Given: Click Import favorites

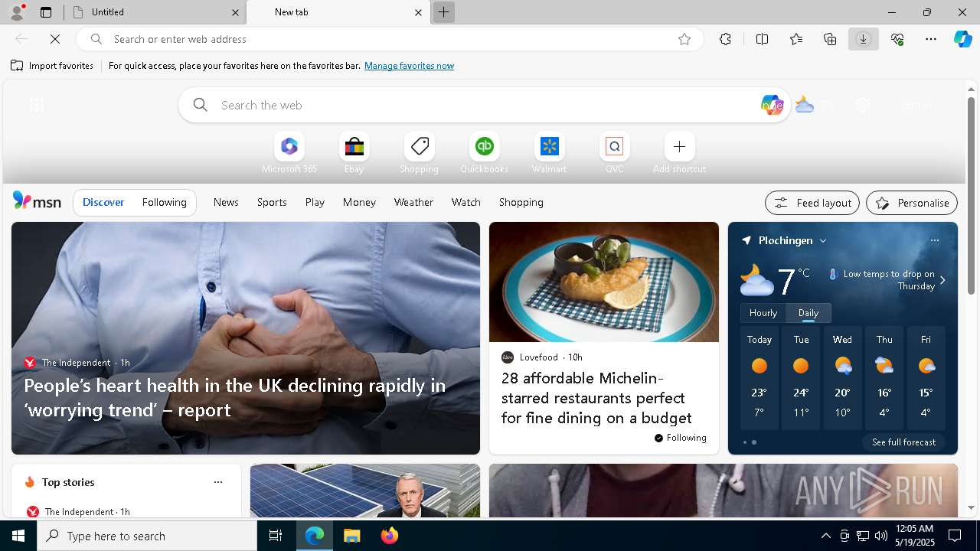Looking at the screenshot, I should tap(52, 66).
